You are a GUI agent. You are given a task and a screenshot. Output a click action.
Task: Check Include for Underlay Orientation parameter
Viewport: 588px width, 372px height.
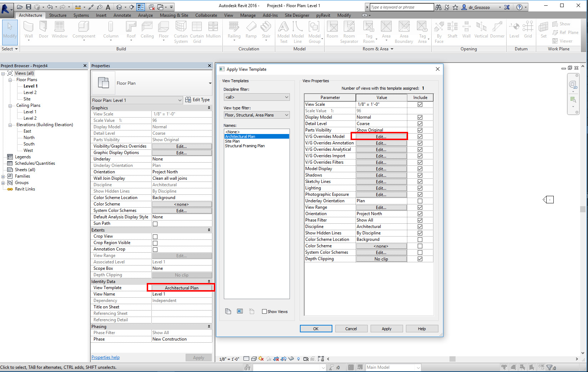pos(420,201)
